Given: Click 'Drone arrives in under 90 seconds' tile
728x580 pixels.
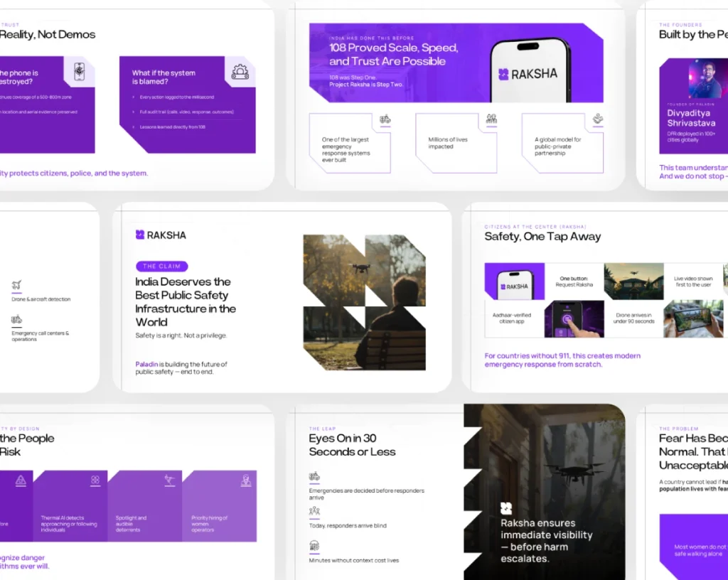Looking at the screenshot, I should pos(633,318).
